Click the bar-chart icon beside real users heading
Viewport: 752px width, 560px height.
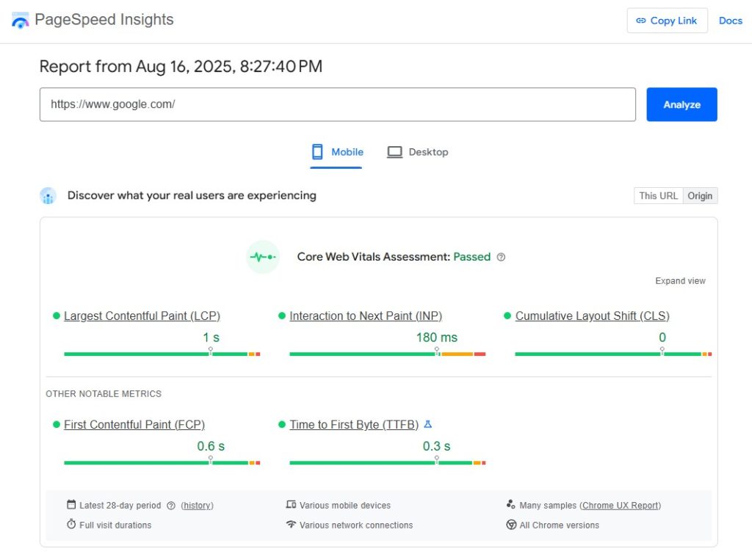48,195
